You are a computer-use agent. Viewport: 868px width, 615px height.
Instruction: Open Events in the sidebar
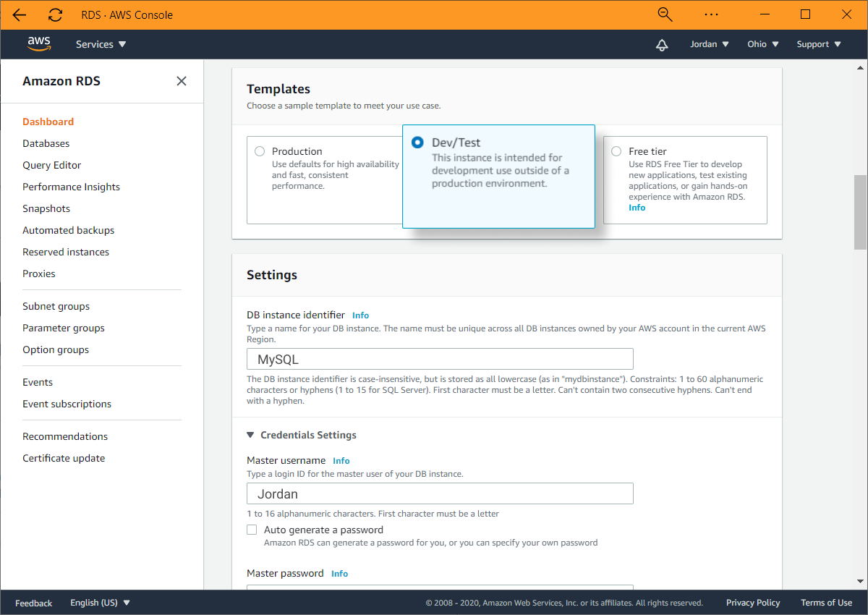click(x=38, y=382)
